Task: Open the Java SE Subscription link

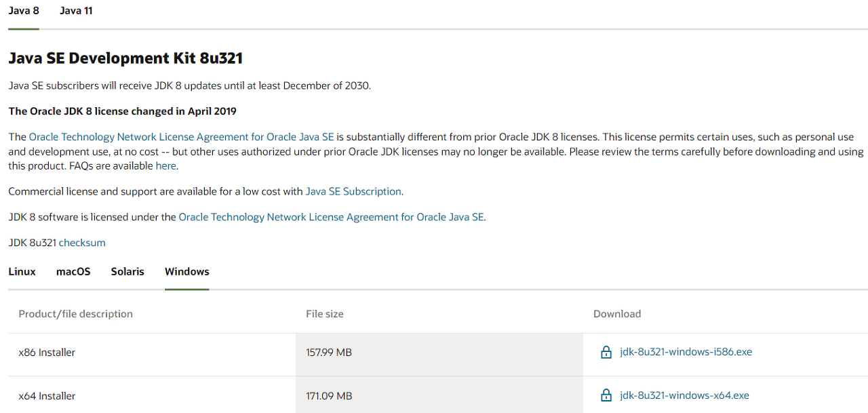Action: pyautogui.click(x=353, y=191)
